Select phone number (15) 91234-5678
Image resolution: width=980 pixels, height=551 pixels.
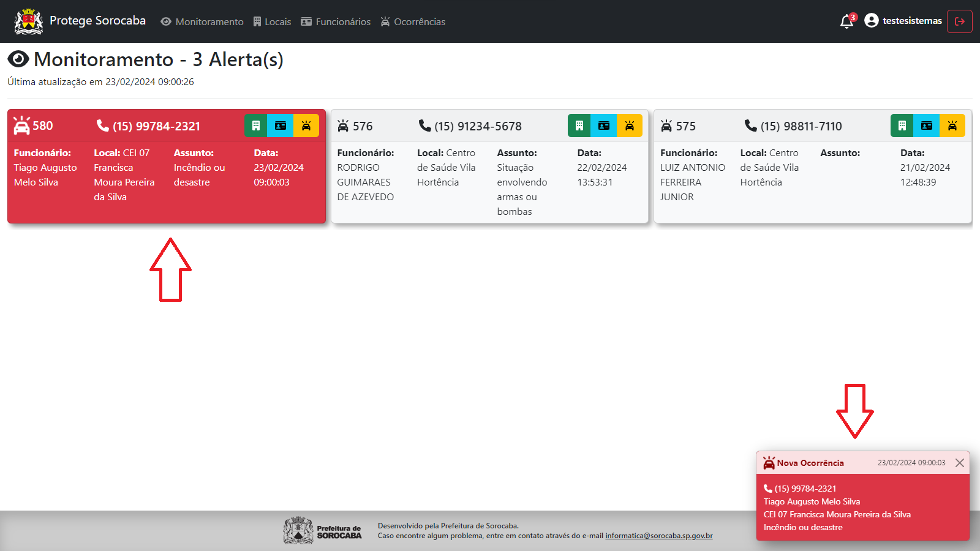(478, 126)
